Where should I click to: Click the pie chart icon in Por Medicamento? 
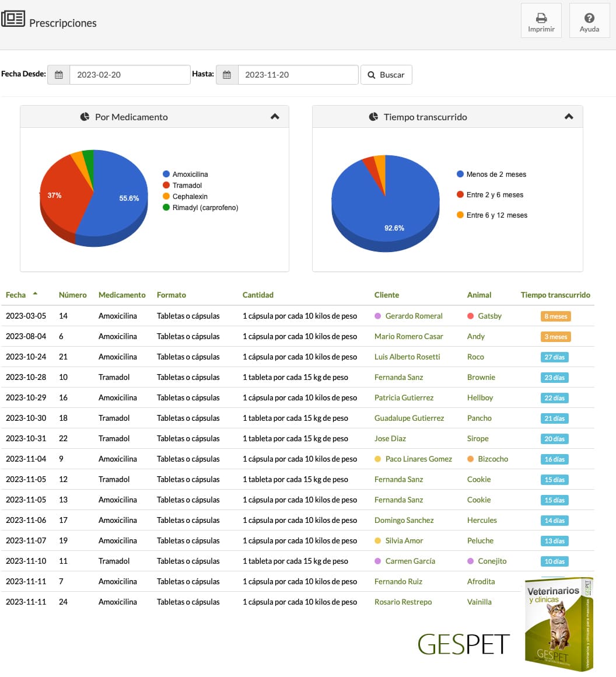point(85,117)
